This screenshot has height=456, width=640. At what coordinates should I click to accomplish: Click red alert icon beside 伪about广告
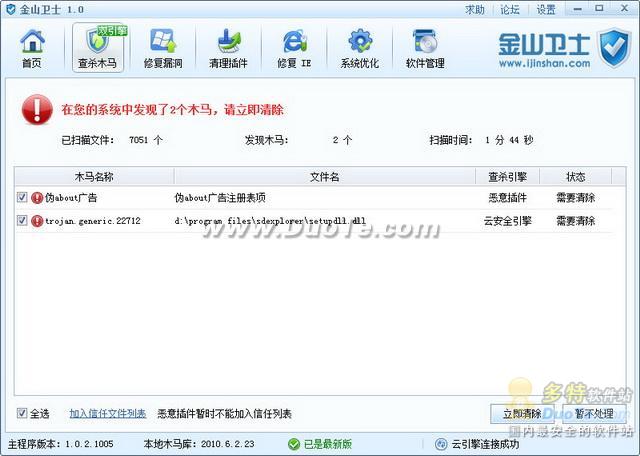pos(37,198)
